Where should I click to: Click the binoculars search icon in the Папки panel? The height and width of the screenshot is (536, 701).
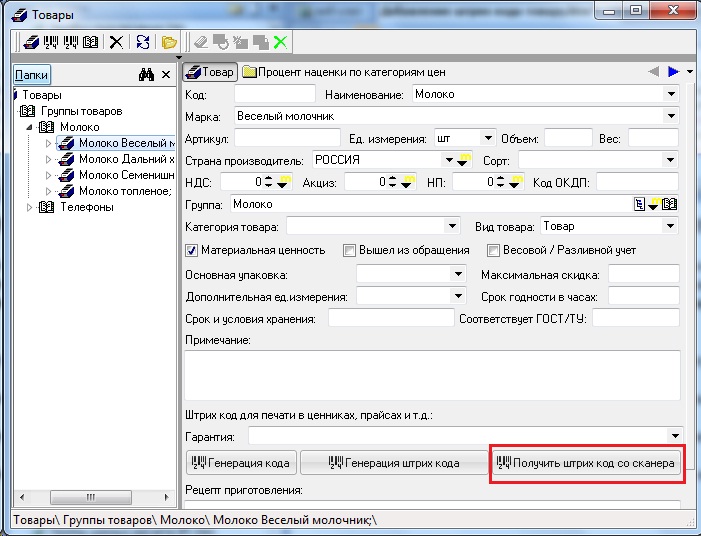click(146, 75)
